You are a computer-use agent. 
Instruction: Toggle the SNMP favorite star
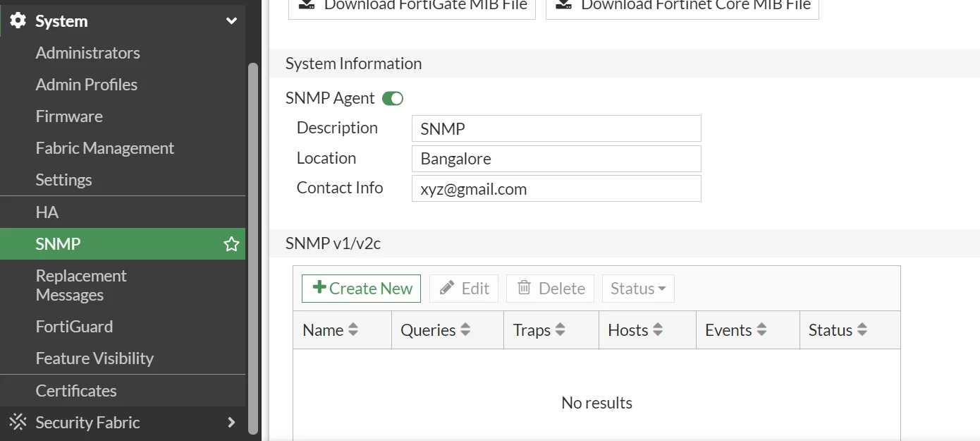tap(231, 244)
